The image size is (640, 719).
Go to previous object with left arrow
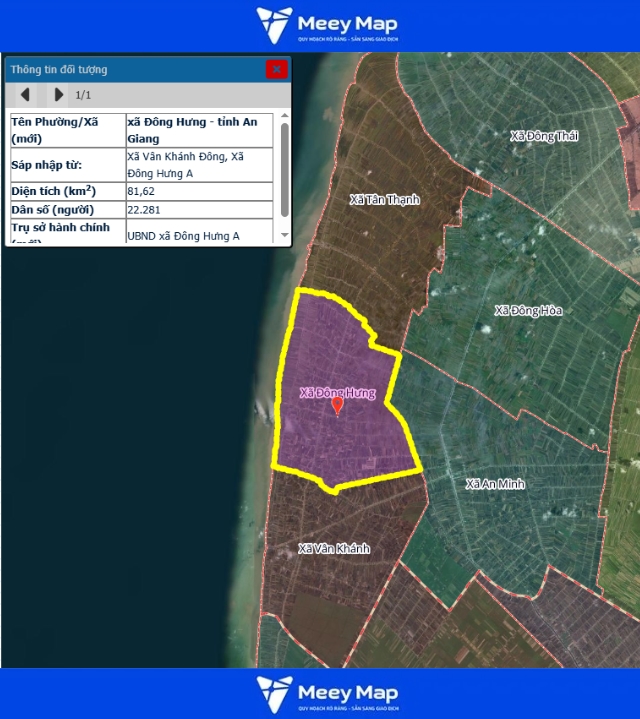click(25, 95)
